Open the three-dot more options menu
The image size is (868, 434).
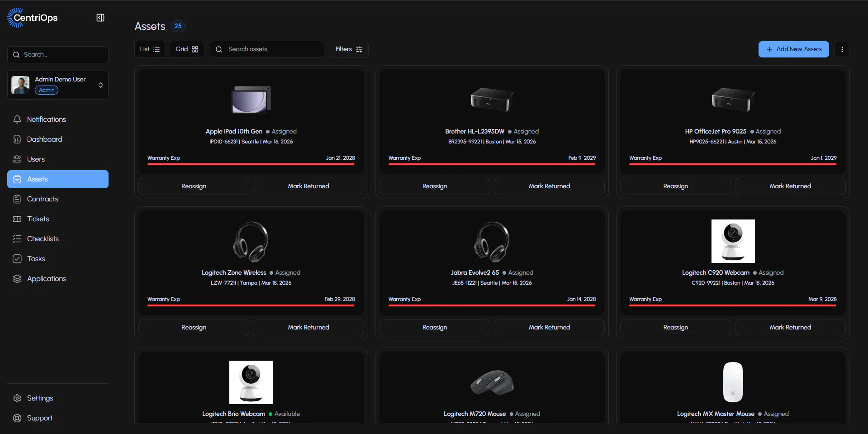[x=842, y=49]
